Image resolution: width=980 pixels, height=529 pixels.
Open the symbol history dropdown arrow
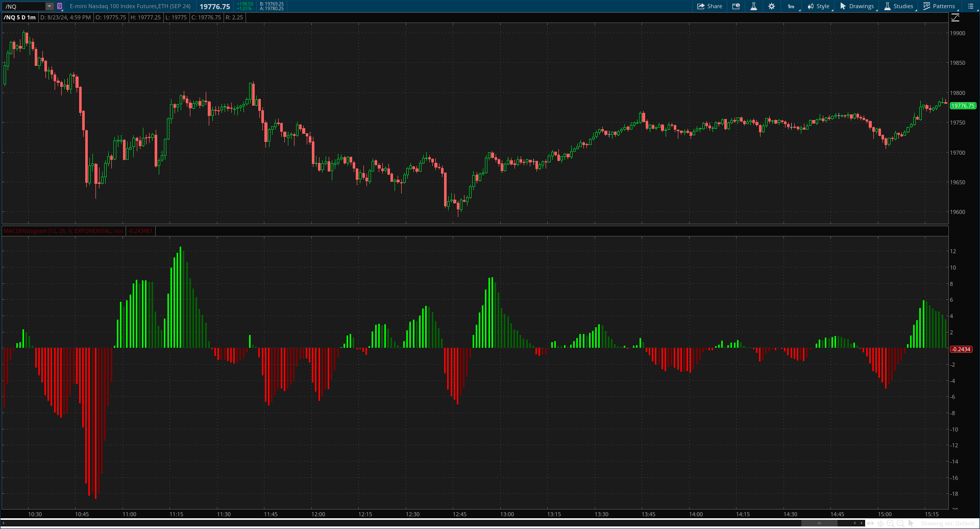(50, 6)
